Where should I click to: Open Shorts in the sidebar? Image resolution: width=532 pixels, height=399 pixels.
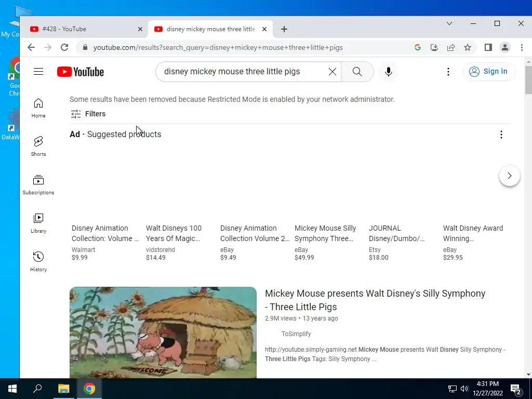point(38,147)
